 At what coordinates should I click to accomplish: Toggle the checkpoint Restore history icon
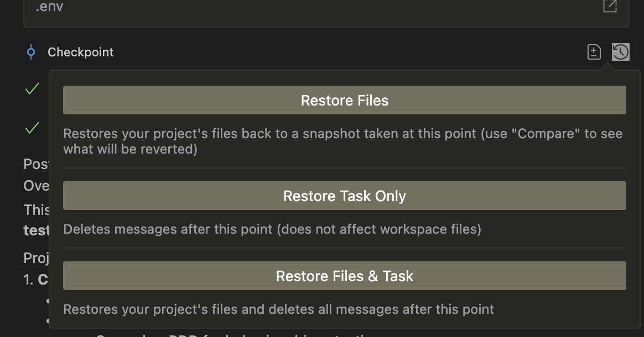pos(620,52)
